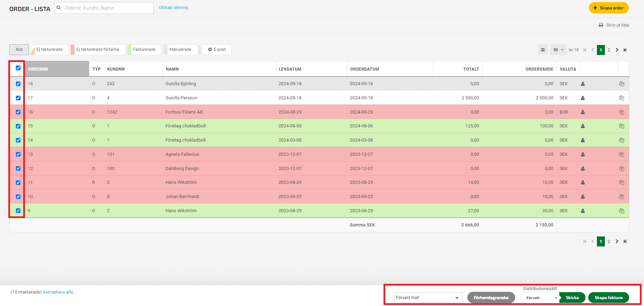Image resolution: width=644 pixels, height=306 pixels.
Task: Copy order 15 using copy icon
Action: point(621,126)
